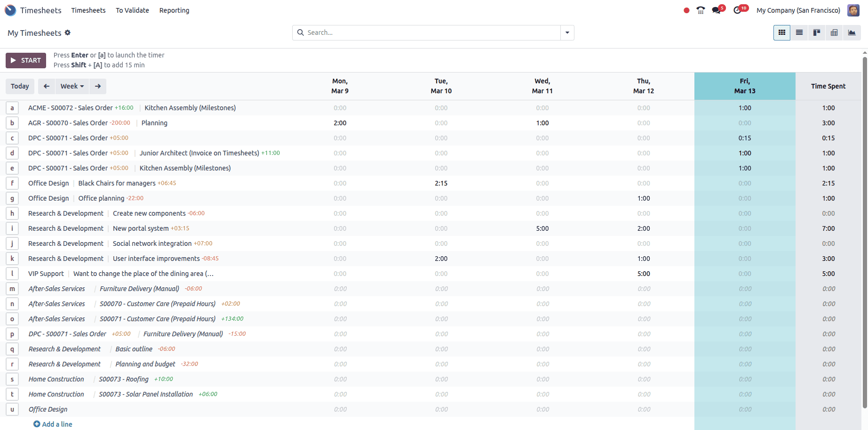
Task: View activities using the clock icon
Action: pos(737,9)
